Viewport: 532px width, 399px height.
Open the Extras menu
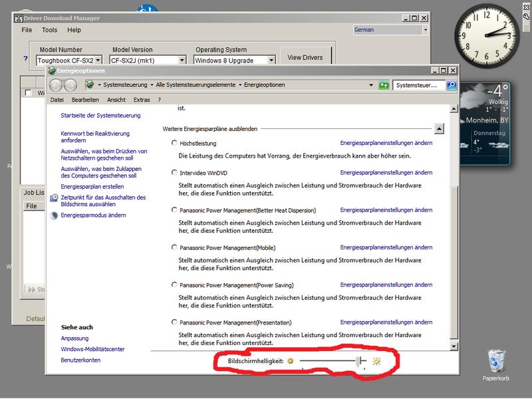(142, 100)
